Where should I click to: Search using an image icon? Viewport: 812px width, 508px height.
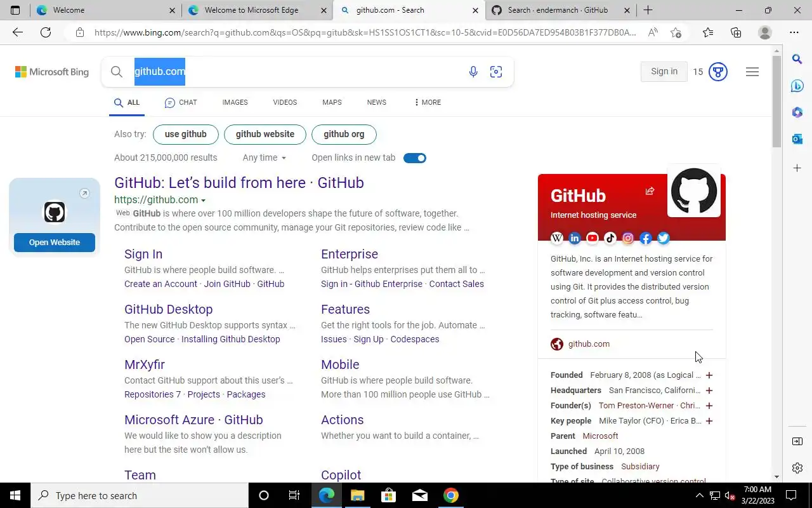(496, 72)
